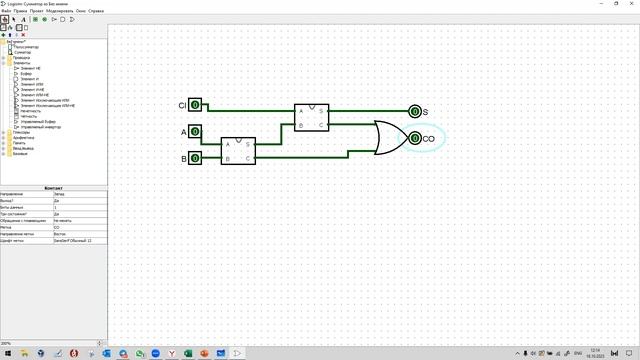The height and width of the screenshot is (360, 640).
Task: Open Yandex browser from taskbar
Action: pyautogui.click(x=172, y=353)
